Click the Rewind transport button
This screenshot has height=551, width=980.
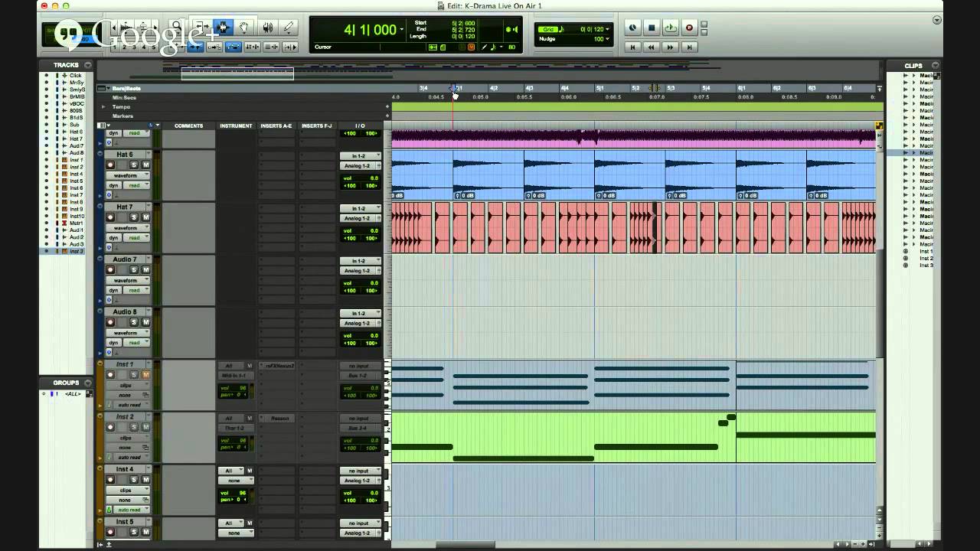[652, 47]
